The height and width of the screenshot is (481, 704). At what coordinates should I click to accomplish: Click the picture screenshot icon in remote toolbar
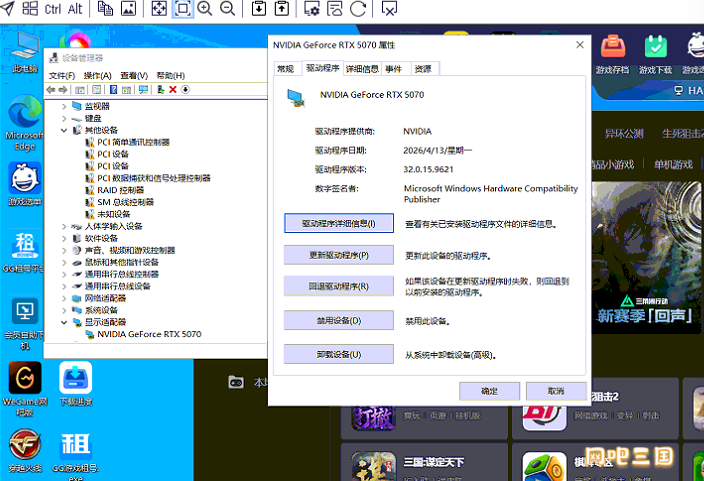pyautogui.click(x=128, y=9)
